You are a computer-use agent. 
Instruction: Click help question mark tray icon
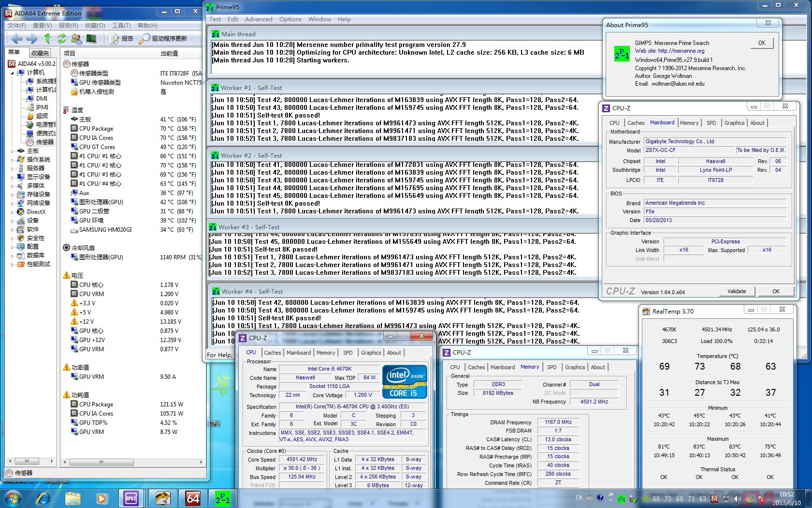click(x=600, y=497)
